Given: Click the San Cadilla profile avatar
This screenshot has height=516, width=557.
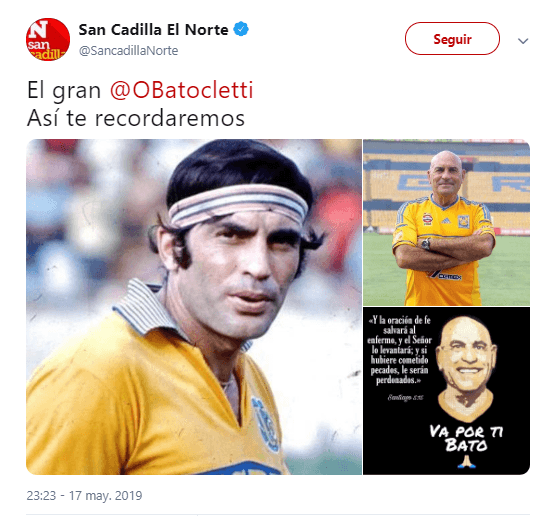Looking at the screenshot, I should click(48, 39).
